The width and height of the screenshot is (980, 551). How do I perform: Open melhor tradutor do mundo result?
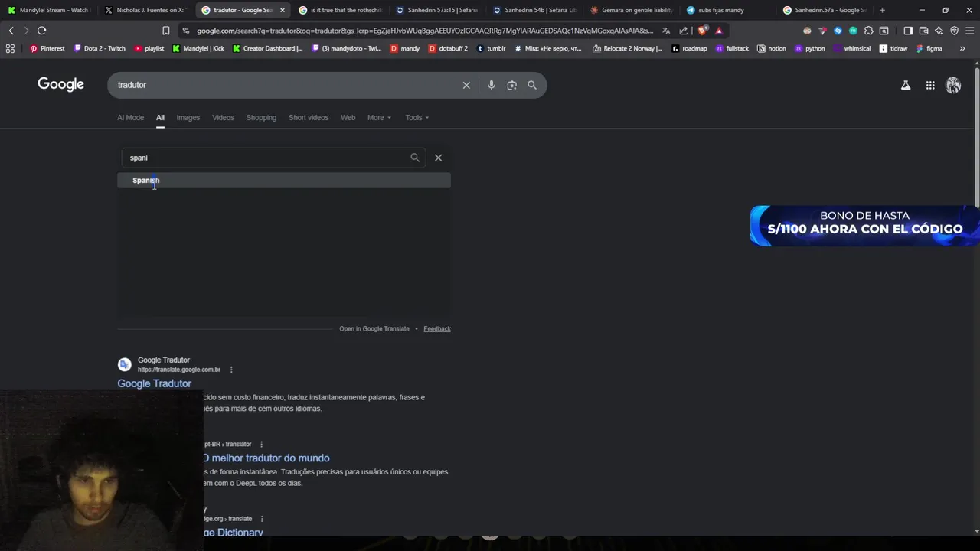pos(266,458)
